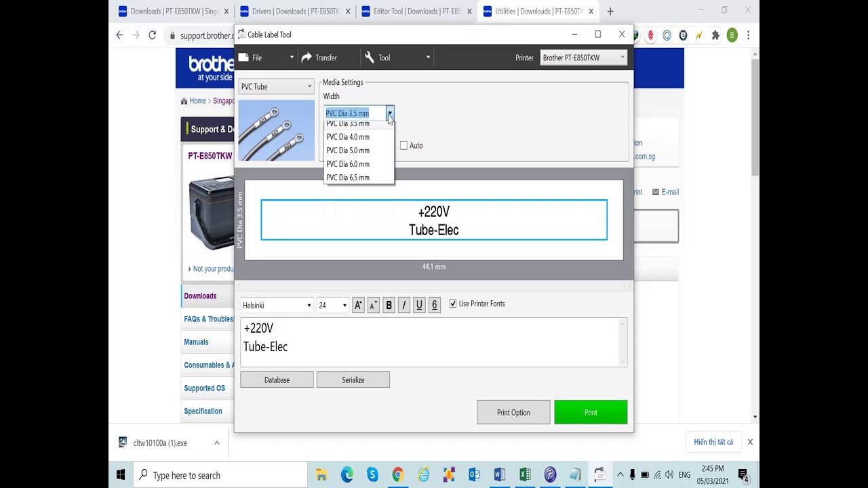This screenshot has width=868, height=488.
Task: Open Internet Explorer from taskbar
Action: click(423, 475)
